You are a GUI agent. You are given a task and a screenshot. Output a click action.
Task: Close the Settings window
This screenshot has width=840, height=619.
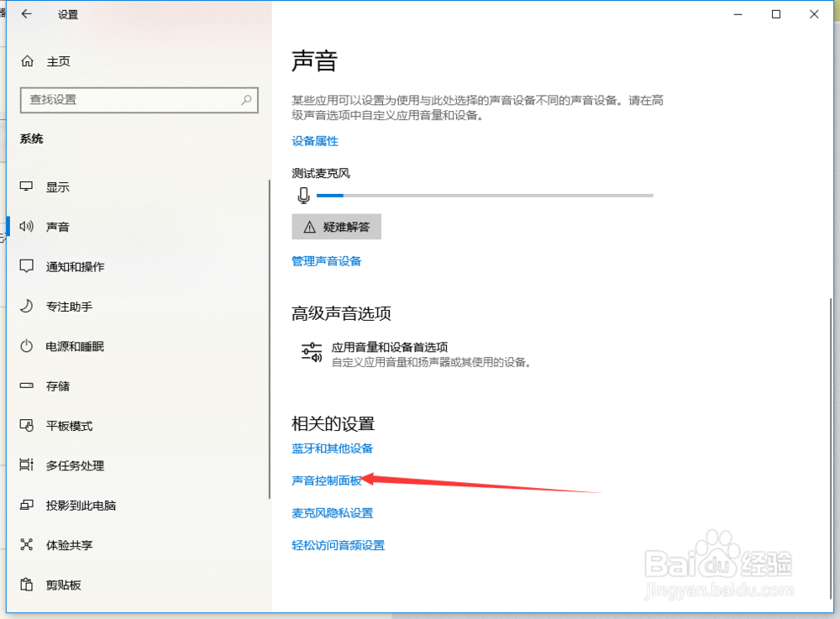(x=814, y=14)
